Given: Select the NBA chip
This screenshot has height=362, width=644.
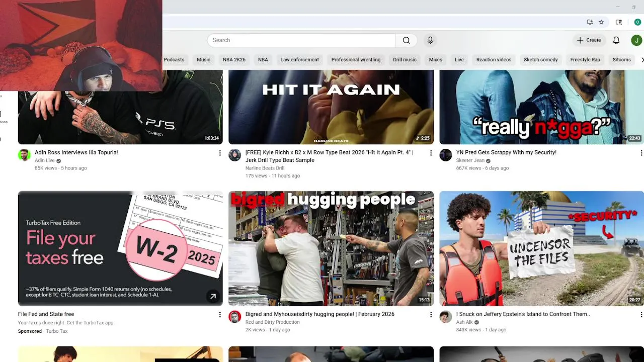Looking at the screenshot, I should [x=263, y=60].
